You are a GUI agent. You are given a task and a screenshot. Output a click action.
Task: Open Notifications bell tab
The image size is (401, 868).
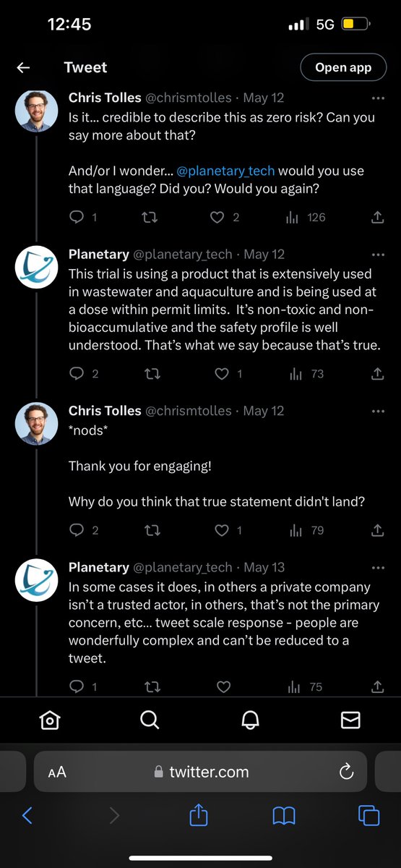pyautogui.click(x=251, y=720)
